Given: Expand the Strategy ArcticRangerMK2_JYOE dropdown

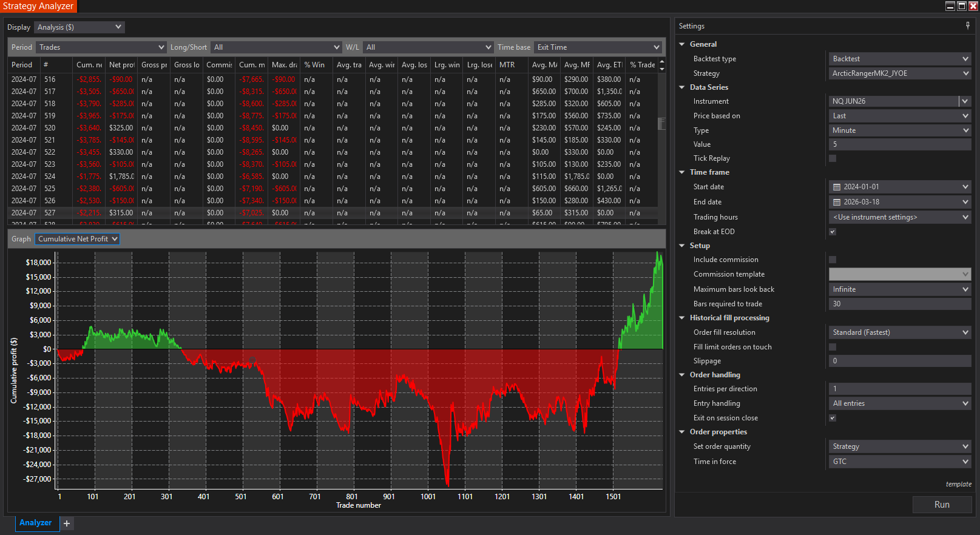Looking at the screenshot, I should 899,73.
